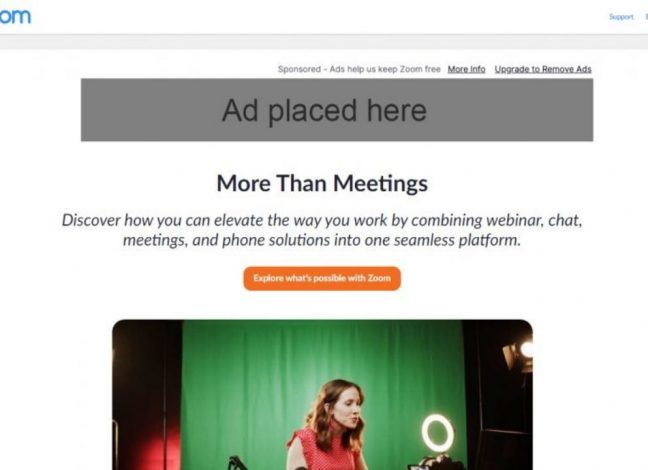Select the More Than Meetings heading
This screenshot has height=470, width=648.
click(322, 183)
